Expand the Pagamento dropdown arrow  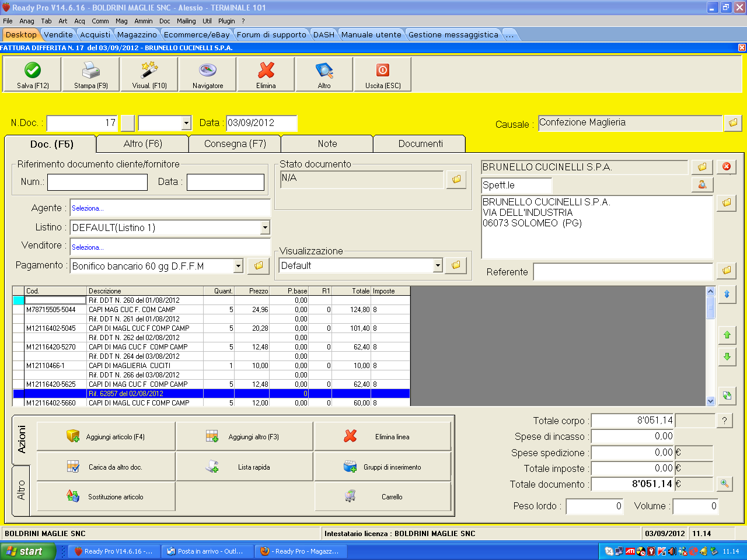point(238,266)
